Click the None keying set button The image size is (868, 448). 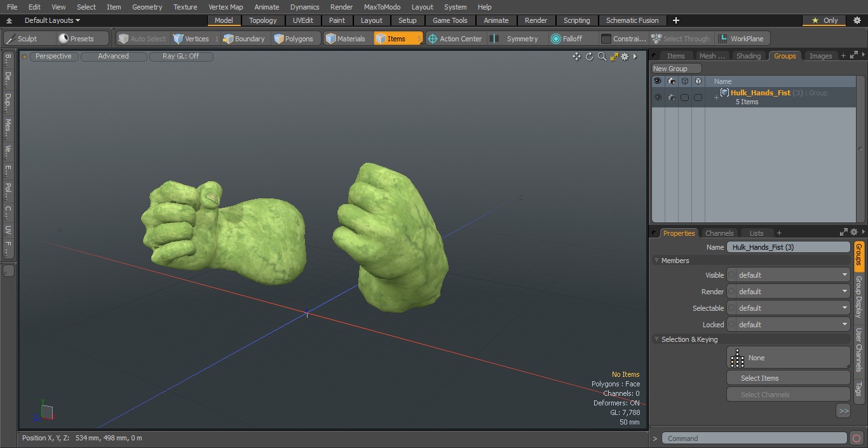click(788, 358)
